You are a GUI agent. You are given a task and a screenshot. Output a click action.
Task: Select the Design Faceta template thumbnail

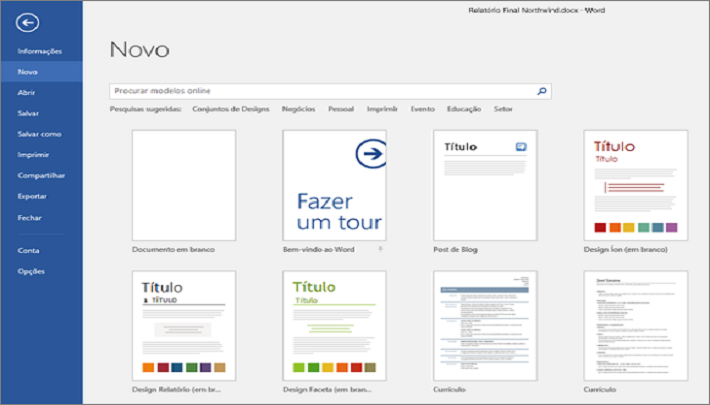(x=334, y=324)
